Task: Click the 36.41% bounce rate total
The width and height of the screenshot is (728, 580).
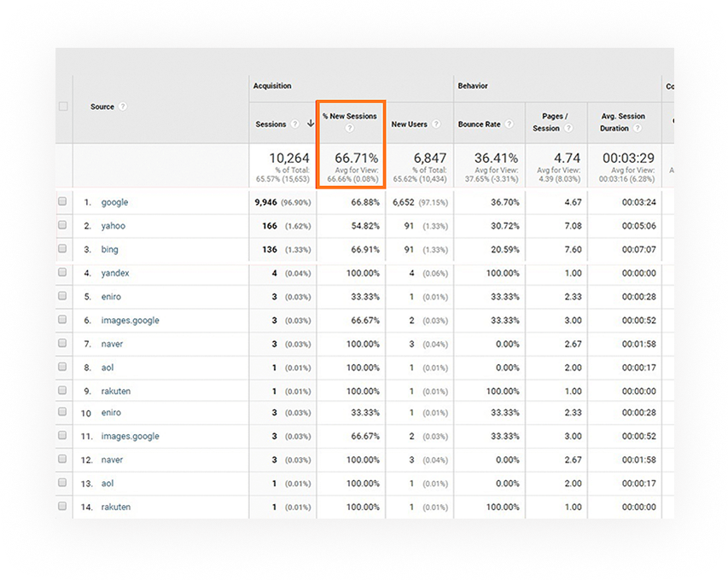Action: tap(496, 159)
